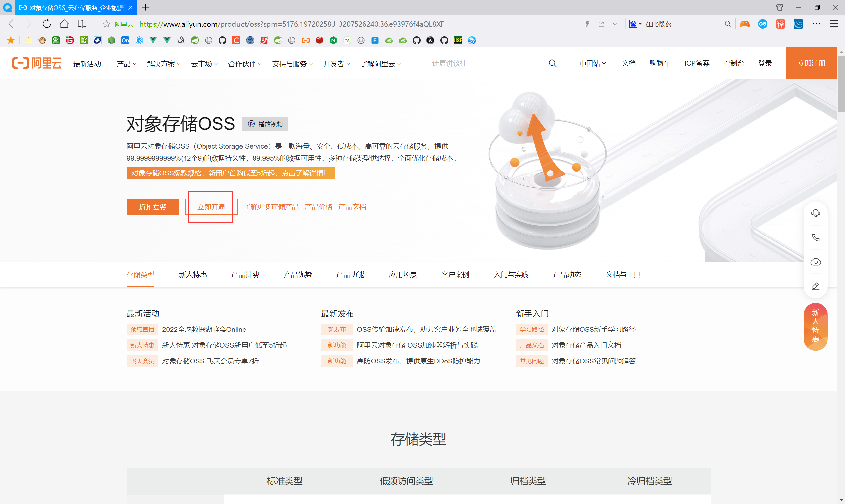Expand the 产品 dropdown menu
Image resolution: width=845 pixels, height=504 pixels.
click(x=126, y=64)
